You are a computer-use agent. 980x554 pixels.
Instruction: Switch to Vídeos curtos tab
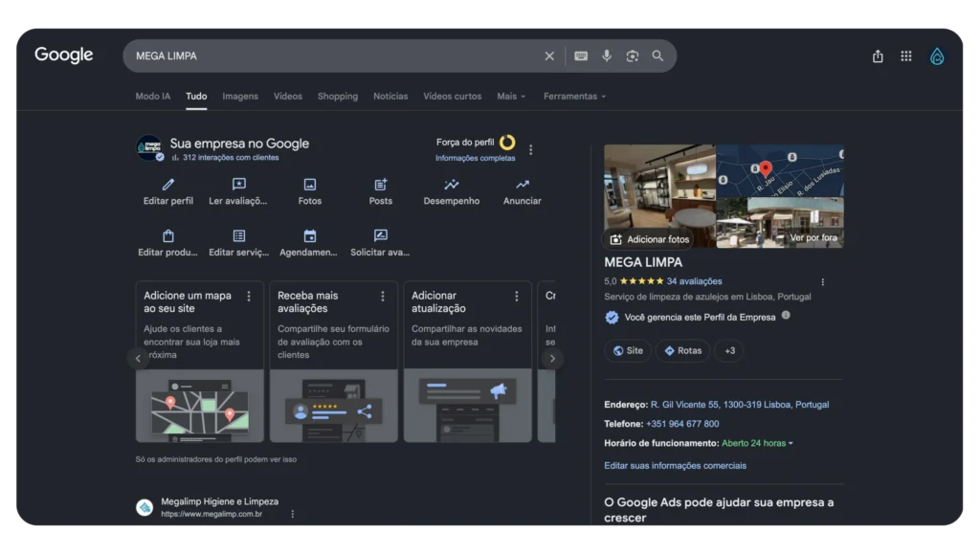[452, 97]
